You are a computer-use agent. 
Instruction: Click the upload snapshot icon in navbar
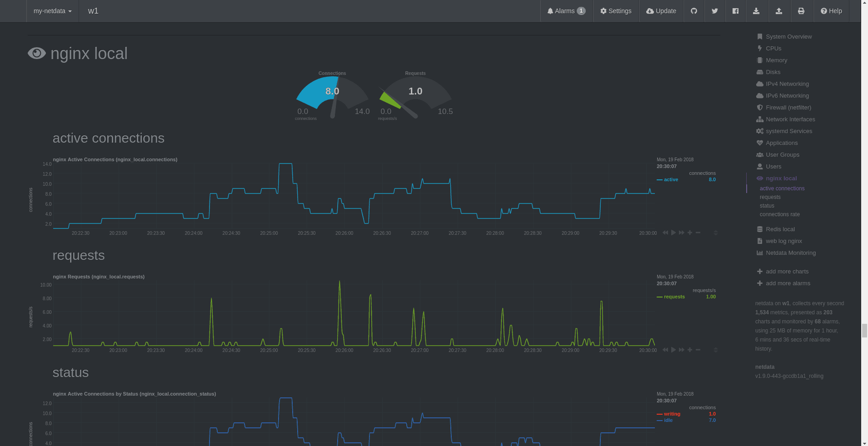(x=778, y=11)
